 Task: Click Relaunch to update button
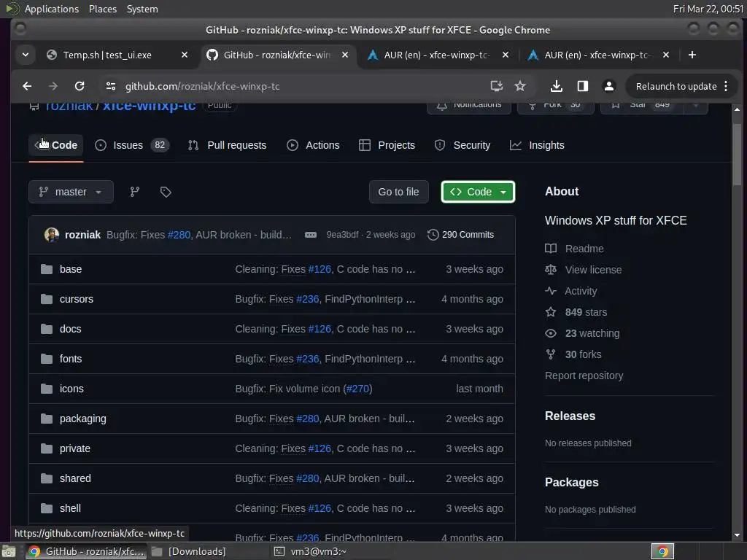point(676,86)
